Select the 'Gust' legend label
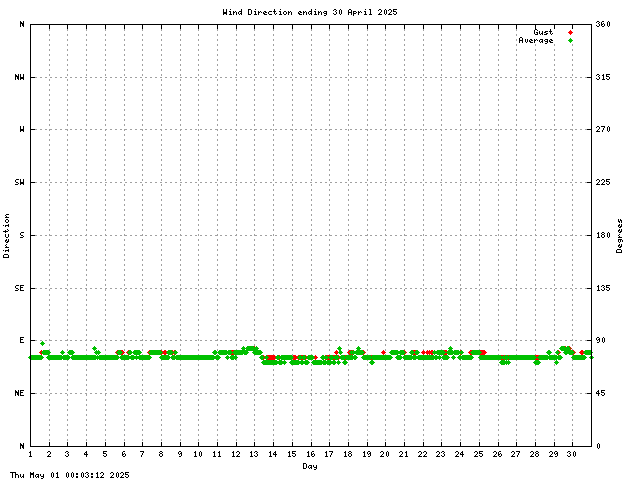 543,32
